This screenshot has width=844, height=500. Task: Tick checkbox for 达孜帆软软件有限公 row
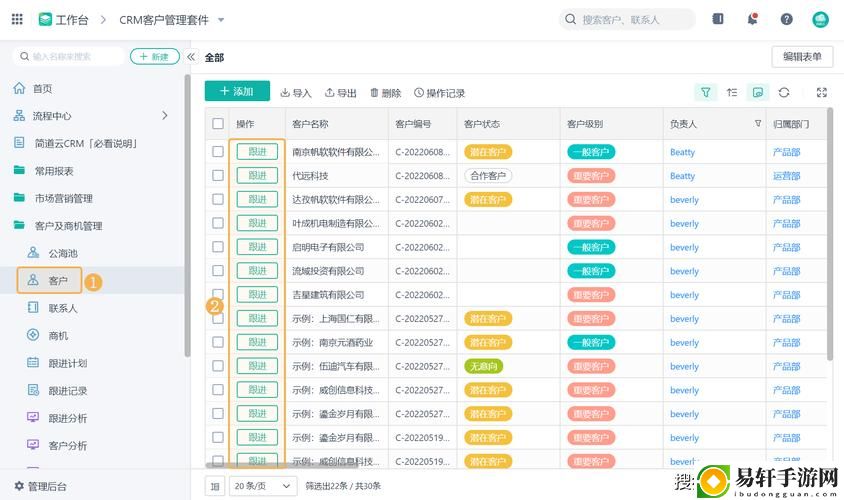(217, 199)
